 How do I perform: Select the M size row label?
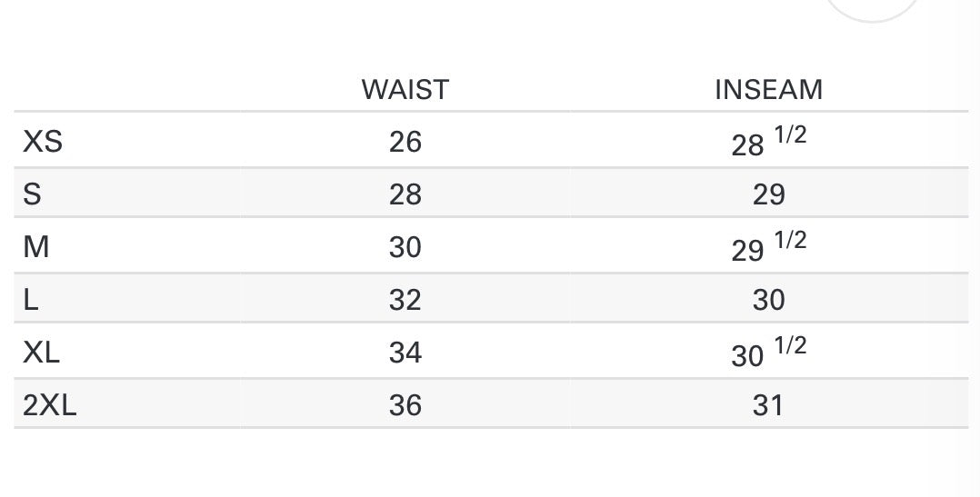[x=35, y=246]
